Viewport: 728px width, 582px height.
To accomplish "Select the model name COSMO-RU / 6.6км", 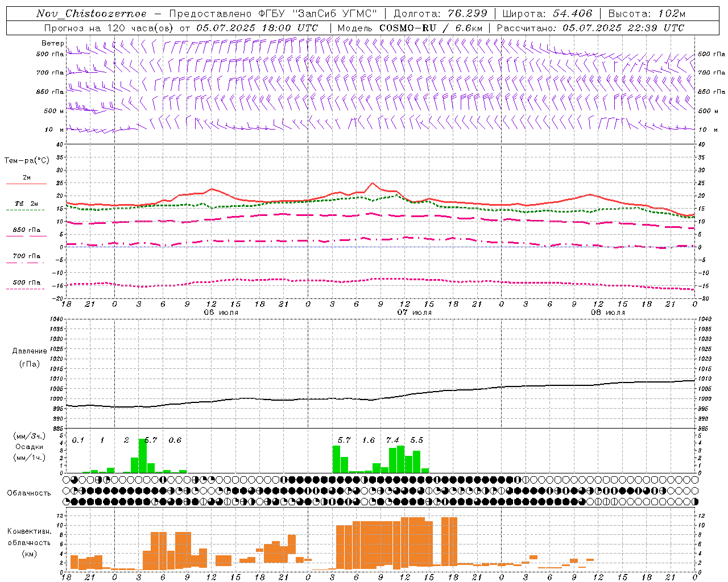I will [431, 28].
